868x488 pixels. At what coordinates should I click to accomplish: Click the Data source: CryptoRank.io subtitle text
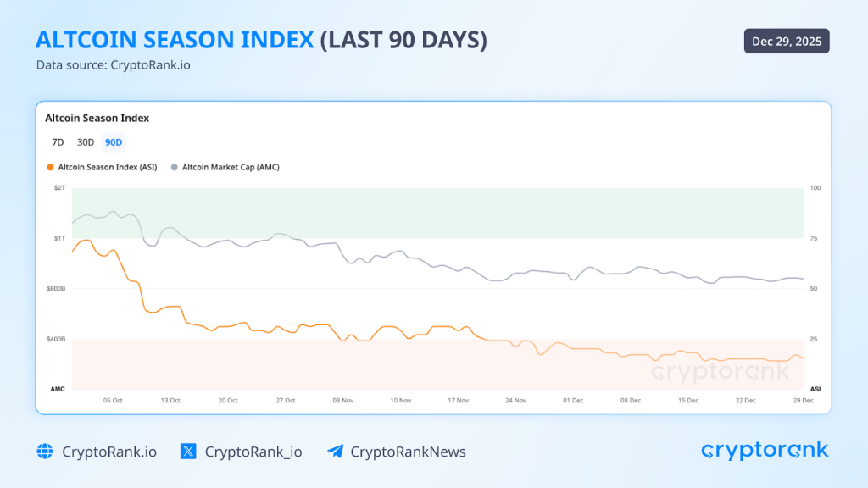pyautogui.click(x=114, y=64)
